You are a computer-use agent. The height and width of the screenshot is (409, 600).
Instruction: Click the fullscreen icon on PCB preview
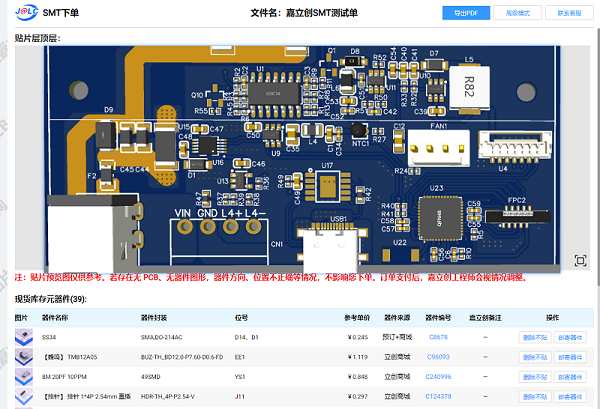pos(580,260)
